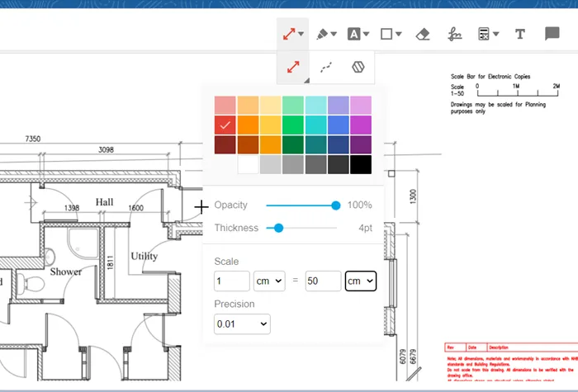
Task: Pick the bright orange color swatch
Action: point(248,125)
